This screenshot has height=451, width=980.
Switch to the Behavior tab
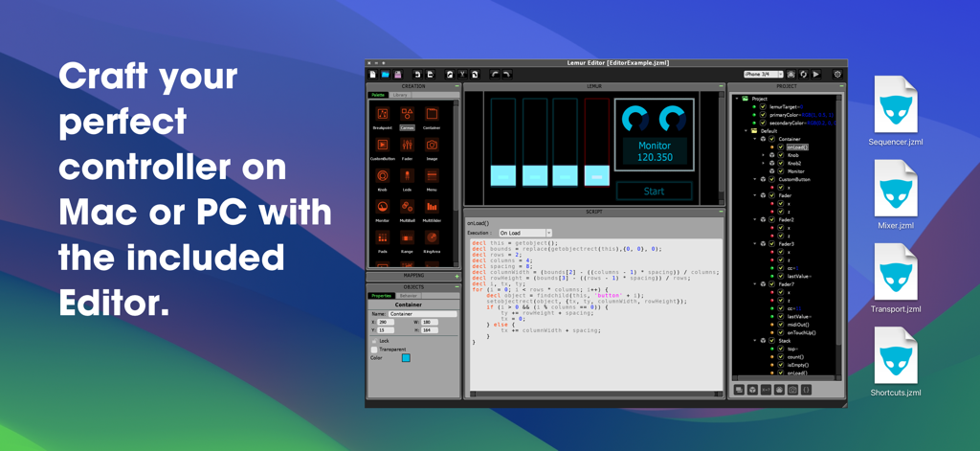(409, 295)
